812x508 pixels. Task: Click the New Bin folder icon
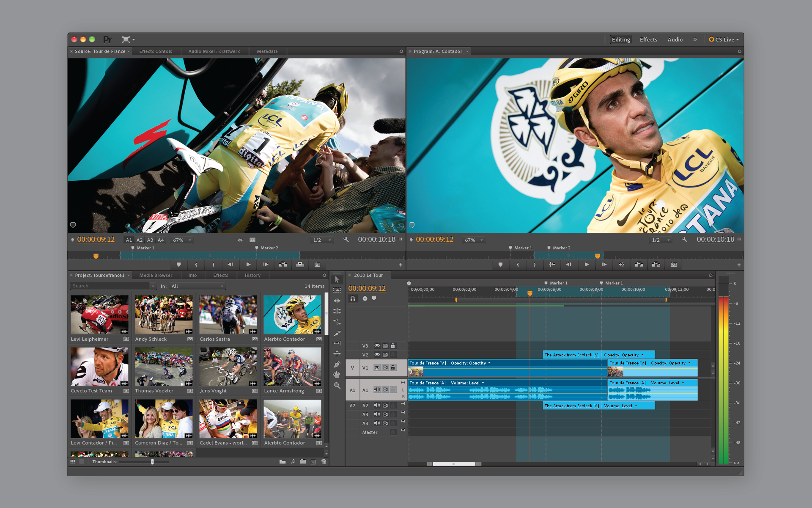[x=303, y=462]
